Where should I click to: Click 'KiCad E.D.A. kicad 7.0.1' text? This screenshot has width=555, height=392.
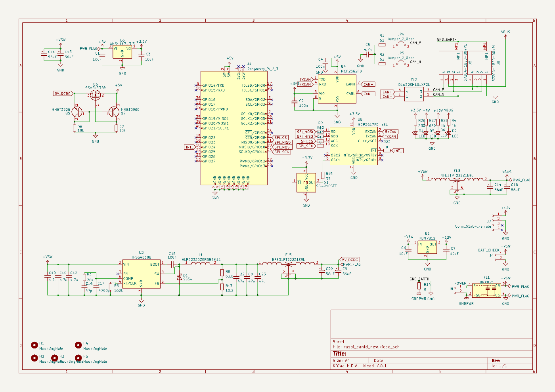[x=360, y=366]
